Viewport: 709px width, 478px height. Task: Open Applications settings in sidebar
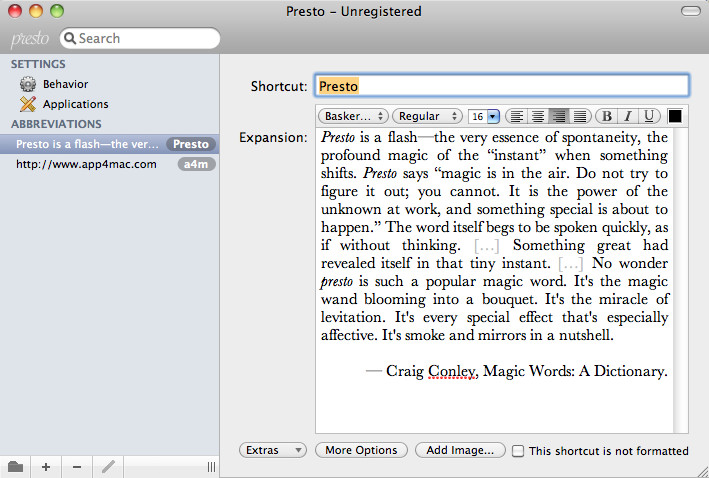[75, 104]
